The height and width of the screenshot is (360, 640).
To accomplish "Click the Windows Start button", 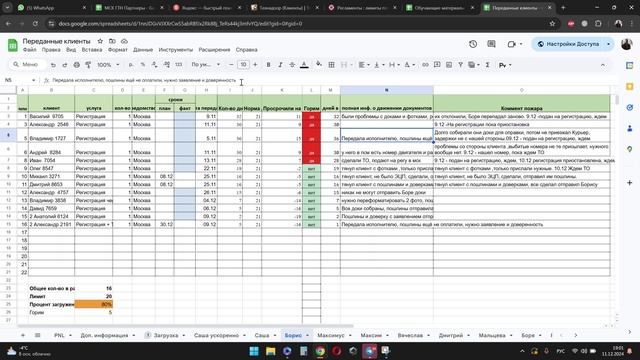I will pyautogui.click(x=254, y=351).
